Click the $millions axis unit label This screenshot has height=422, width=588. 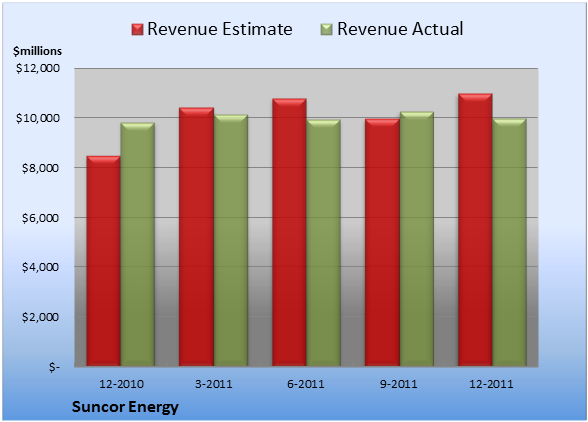tap(37, 51)
